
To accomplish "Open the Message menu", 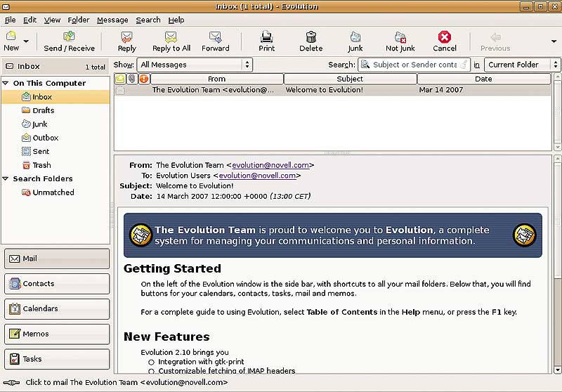I will pos(112,20).
